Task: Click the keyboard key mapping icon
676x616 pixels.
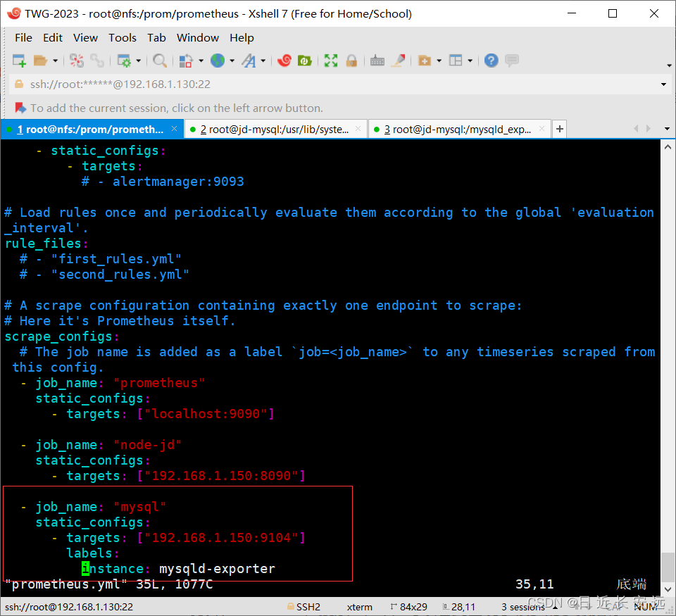Action: (x=377, y=61)
